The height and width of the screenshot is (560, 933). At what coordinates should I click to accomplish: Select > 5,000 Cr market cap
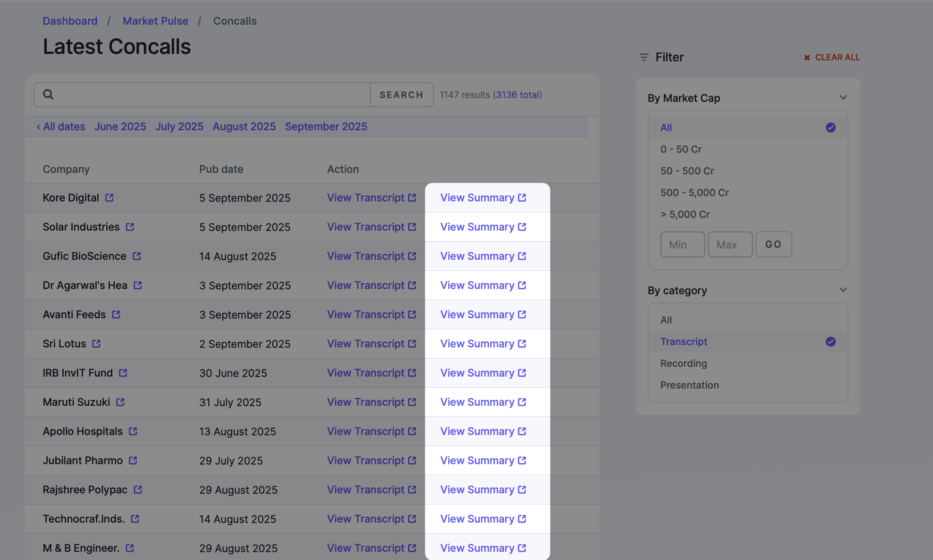point(748,214)
